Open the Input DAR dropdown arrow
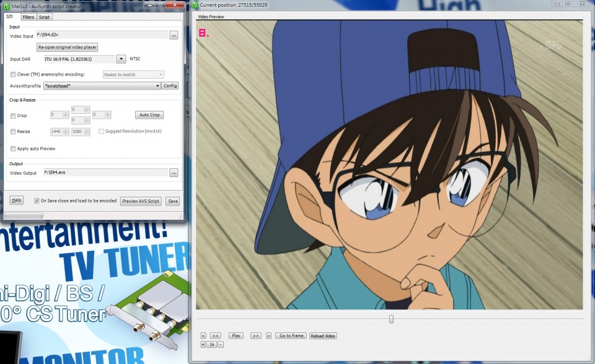 pos(121,59)
